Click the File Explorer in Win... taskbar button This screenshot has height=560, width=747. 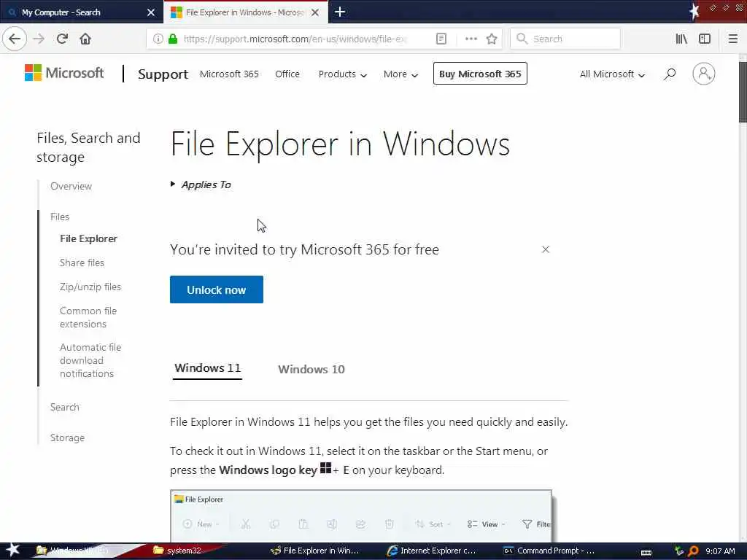coord(314,551)
